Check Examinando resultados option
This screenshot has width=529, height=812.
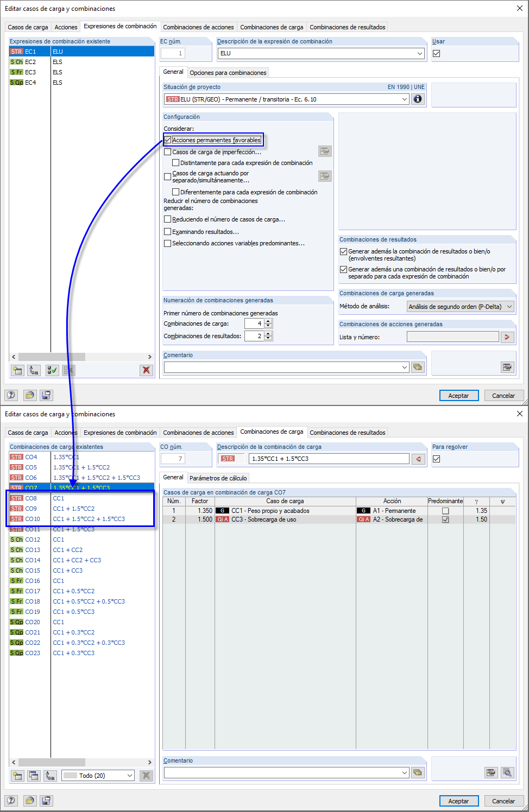(x=168, y=232)
